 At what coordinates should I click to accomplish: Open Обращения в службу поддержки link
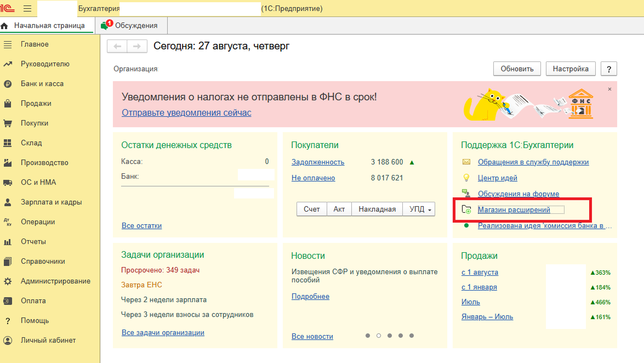533,162
